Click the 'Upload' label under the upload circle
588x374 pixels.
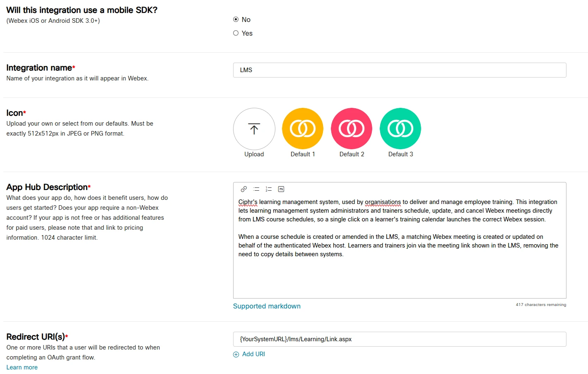254,154
